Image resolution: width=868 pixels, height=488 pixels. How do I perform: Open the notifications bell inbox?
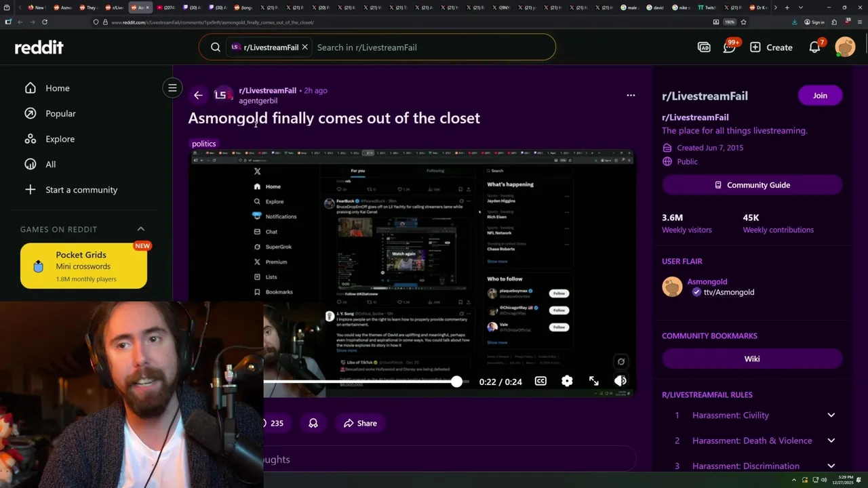815,47
